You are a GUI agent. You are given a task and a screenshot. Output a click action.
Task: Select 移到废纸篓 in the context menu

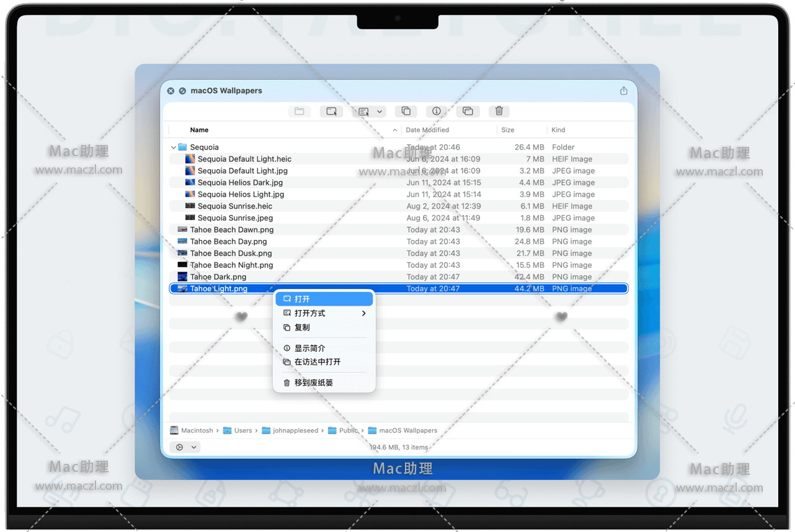tap(324, 383)
